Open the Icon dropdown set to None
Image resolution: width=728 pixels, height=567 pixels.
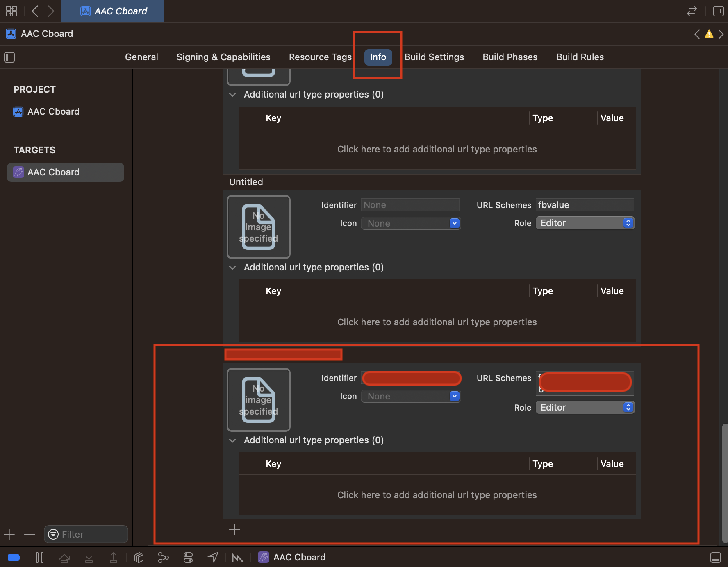(x=411, y=223)
